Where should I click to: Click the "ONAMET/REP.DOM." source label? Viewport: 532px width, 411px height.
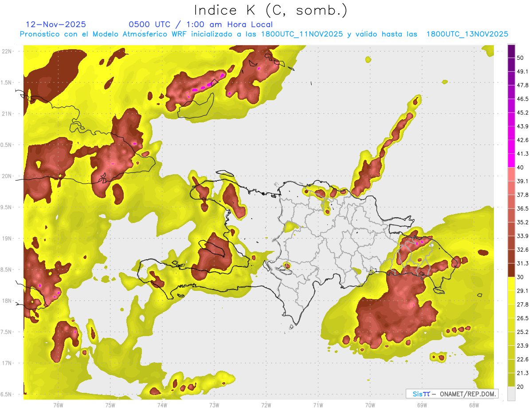click(468, 394)
